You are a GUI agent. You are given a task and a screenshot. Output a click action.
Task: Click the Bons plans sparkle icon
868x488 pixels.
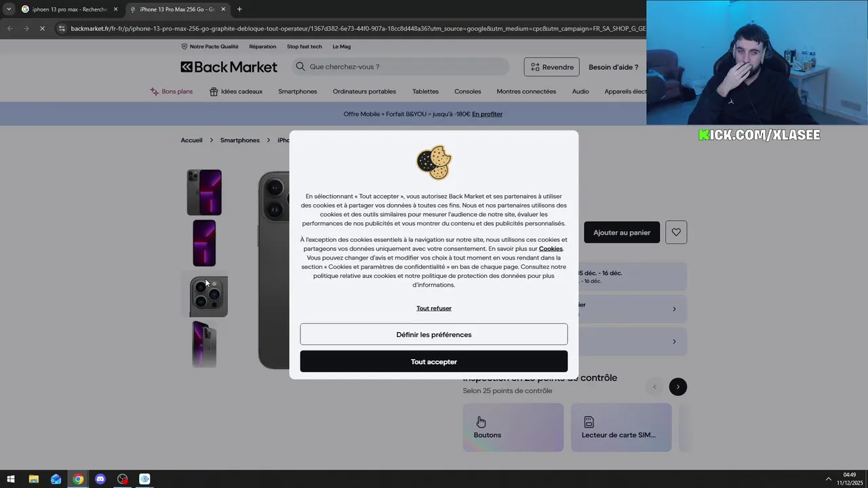click(x=155, y=91)
